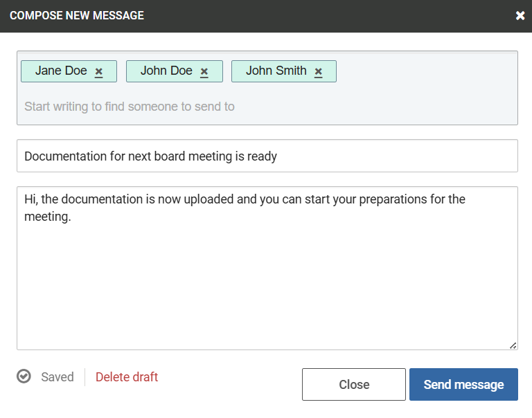Remove John Doe from recipients

pos(204,72)
